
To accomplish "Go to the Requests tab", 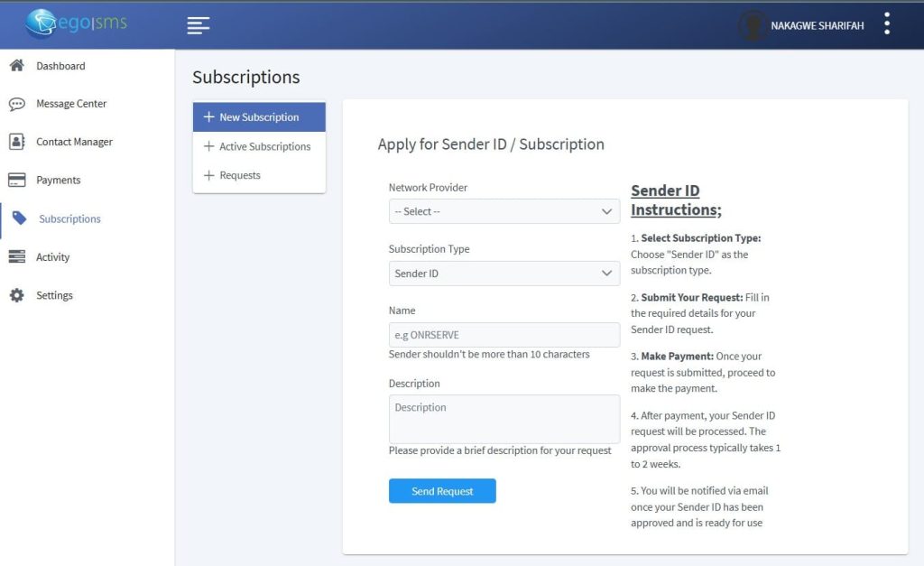I will 239,175.
